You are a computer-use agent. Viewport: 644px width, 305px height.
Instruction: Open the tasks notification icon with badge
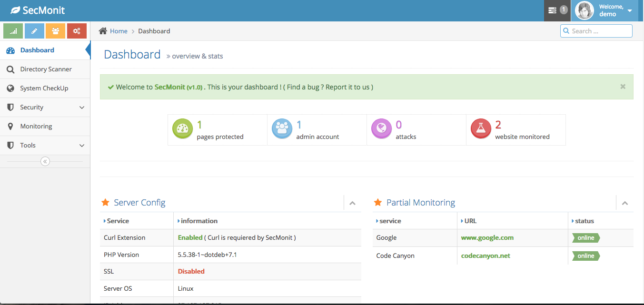[x=557, y=10]
